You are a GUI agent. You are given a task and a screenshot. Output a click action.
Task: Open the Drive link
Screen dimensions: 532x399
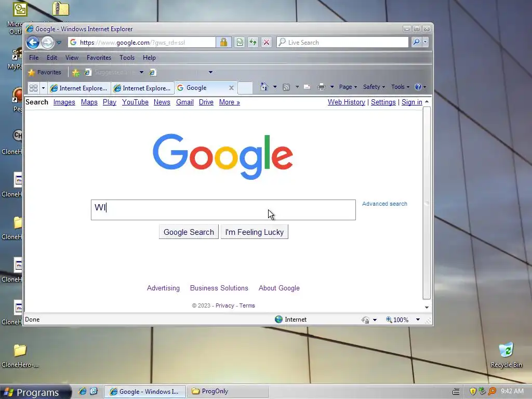tap(206, 102)
